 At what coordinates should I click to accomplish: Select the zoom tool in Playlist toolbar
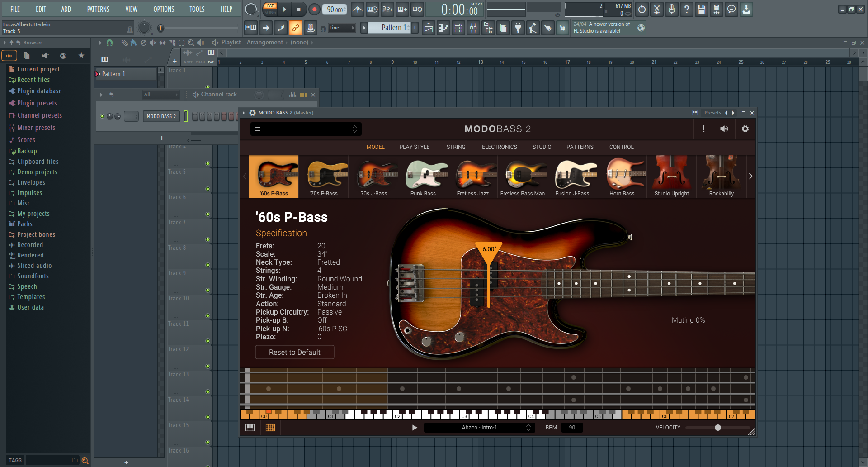(191, 43)
